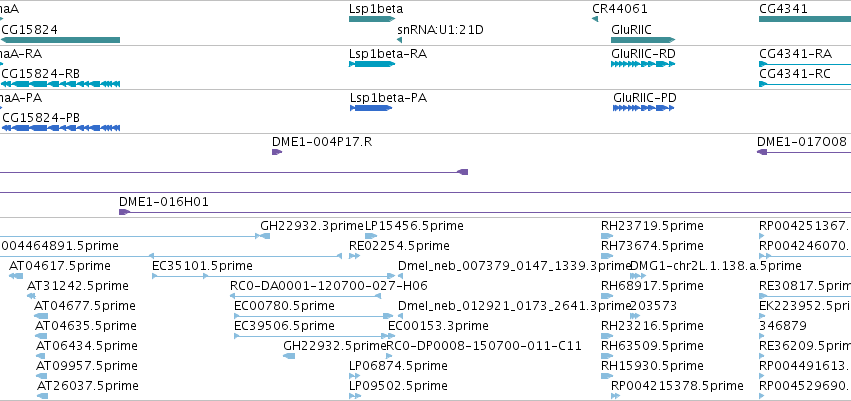Select the LP09502.5prime label
851x401 pixels.
pyautogui.click(x=398, y=386)
